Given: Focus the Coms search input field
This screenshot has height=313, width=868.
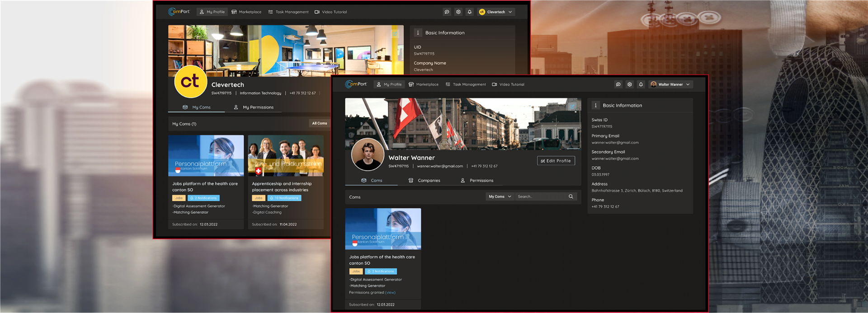Looking at the screenshot, I should (x=541, y=196).
